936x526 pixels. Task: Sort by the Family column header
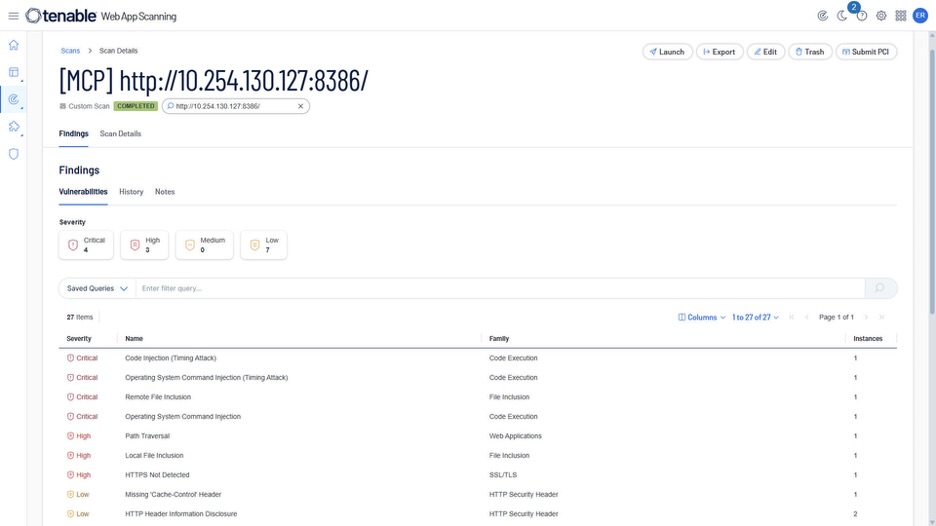tap(499, 339)
